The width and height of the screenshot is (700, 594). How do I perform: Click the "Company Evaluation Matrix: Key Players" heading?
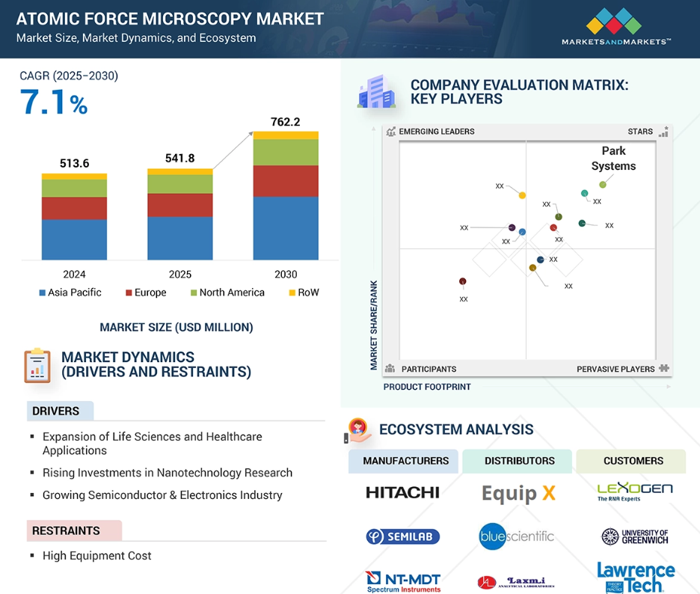[520, 91]
